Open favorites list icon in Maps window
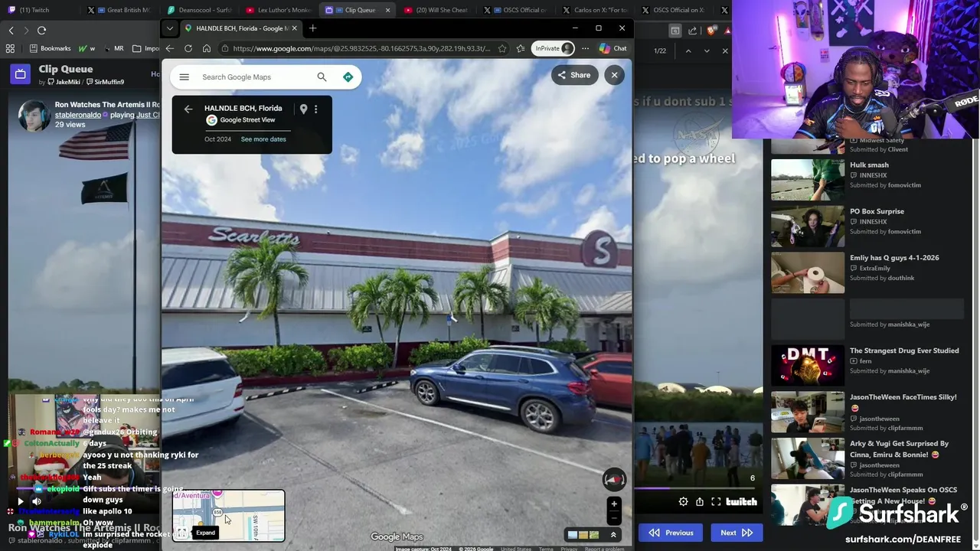 [521, 48]
